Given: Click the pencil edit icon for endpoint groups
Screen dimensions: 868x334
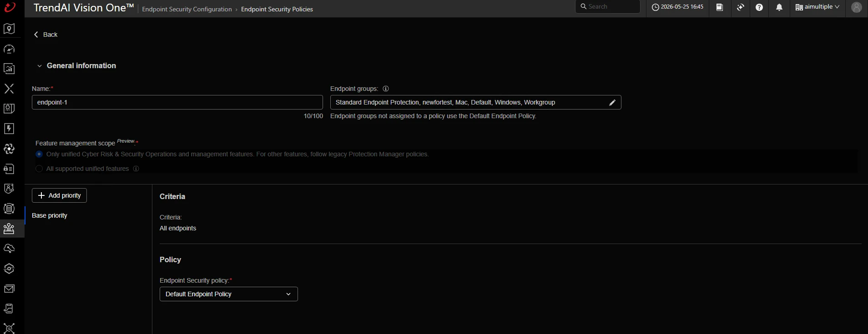Looking at the screenshot, I should (612, 103).
